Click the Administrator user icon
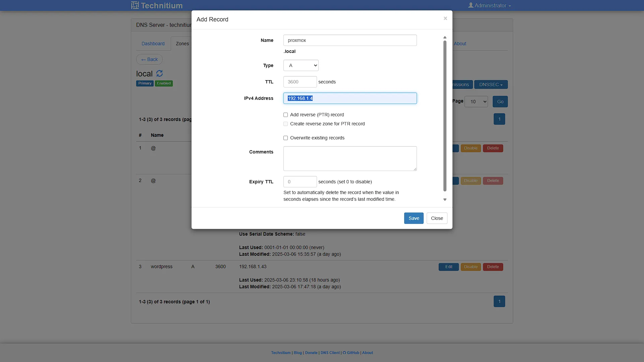The height and width of the screenshot is (362, 644). 471,5
